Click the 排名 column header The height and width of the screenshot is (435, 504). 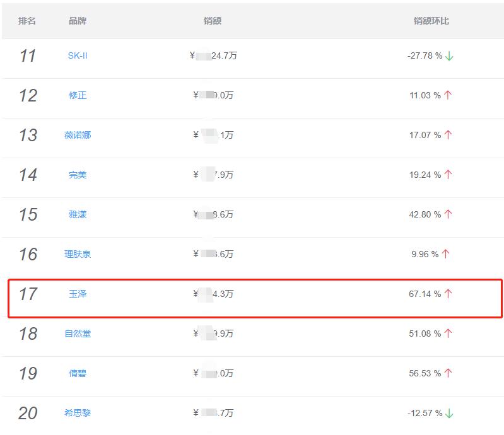27,21
